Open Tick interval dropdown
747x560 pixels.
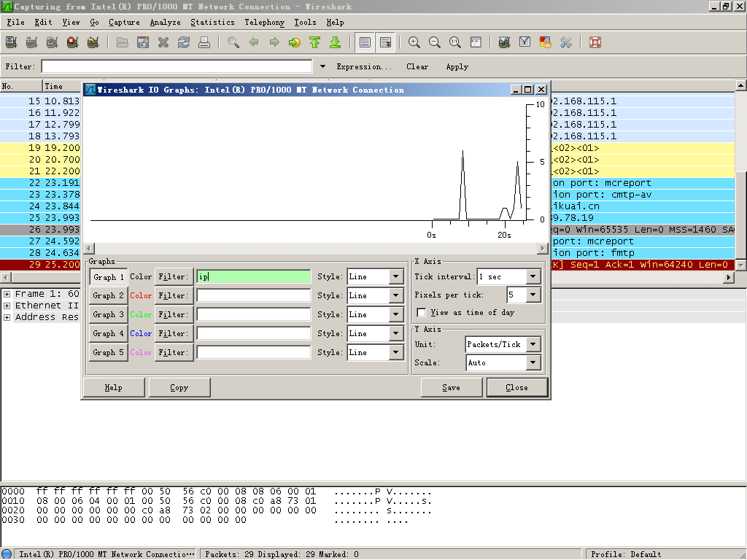coord(533,276)
